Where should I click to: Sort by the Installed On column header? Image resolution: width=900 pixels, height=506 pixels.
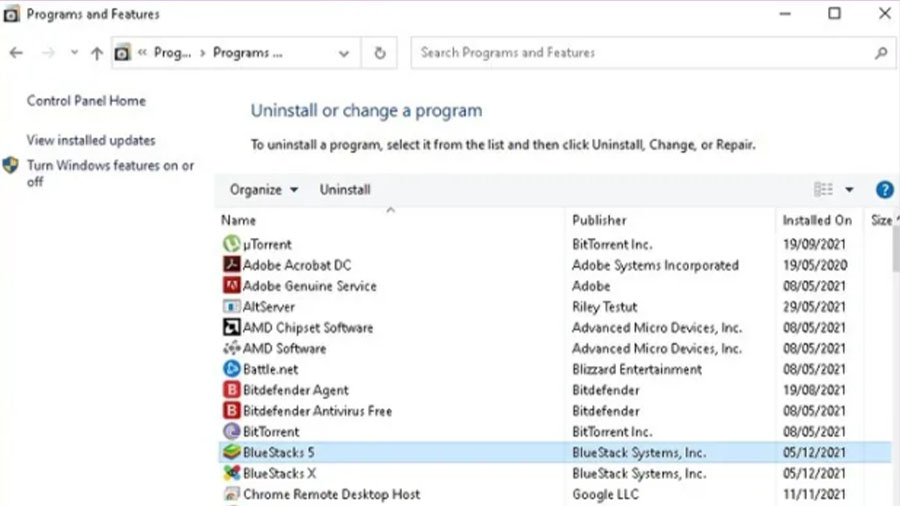point(819,220)
